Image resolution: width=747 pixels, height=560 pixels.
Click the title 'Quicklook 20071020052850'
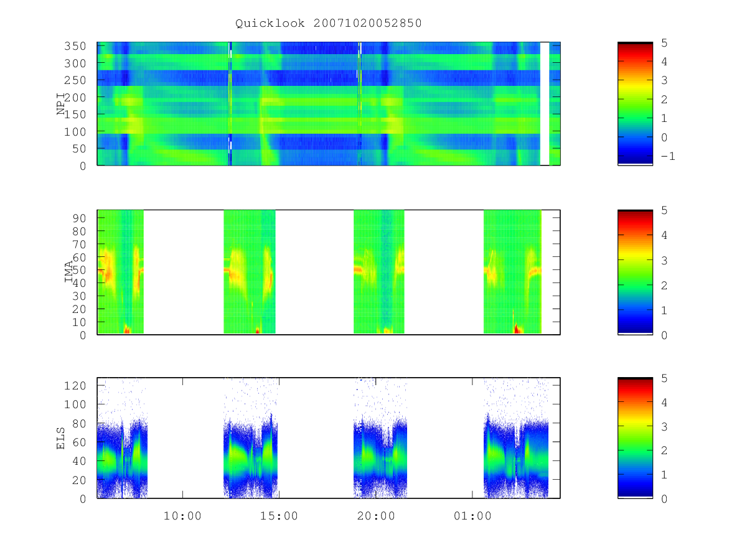[329, 24]
